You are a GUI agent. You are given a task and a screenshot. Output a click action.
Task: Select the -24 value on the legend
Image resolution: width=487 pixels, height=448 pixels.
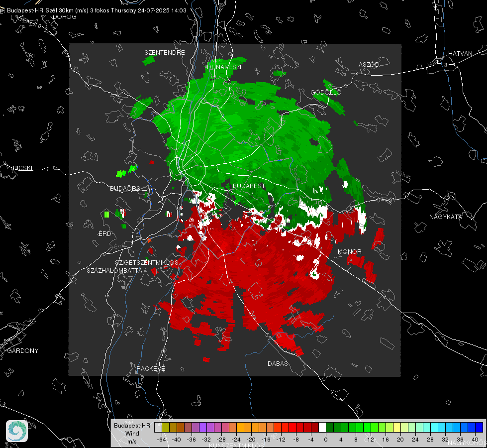pos(236,440)
